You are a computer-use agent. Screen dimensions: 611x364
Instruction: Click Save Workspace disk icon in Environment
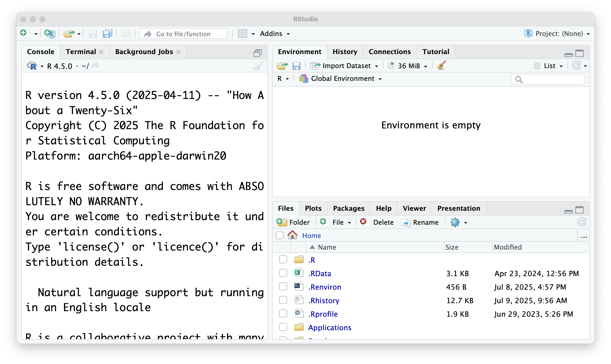[296, 66]
